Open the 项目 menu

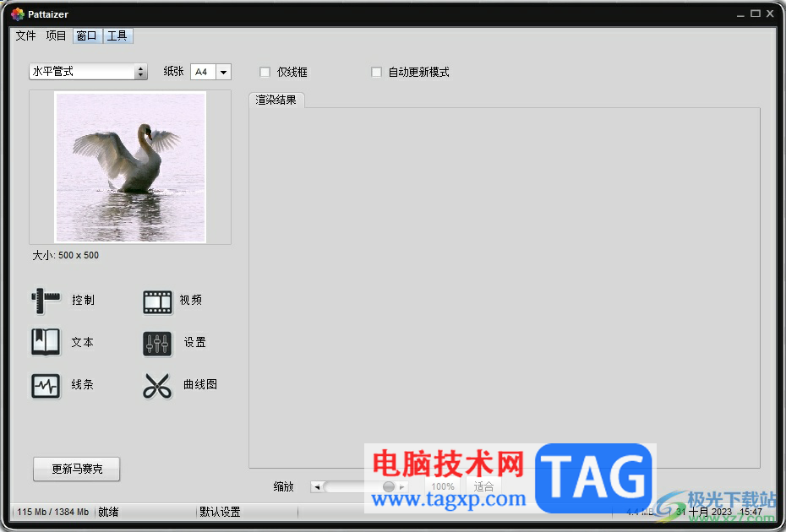pyautogui.click(x=56, y=35)
